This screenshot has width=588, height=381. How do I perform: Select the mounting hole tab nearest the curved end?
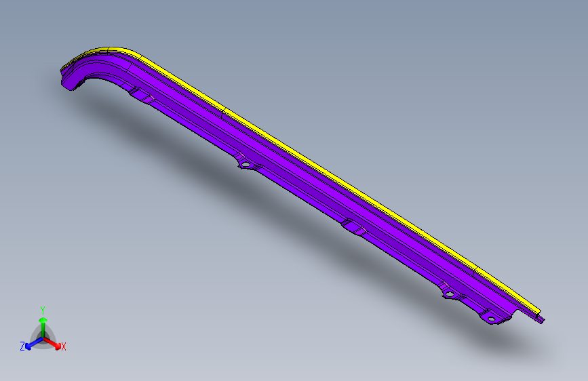point(246,164)
